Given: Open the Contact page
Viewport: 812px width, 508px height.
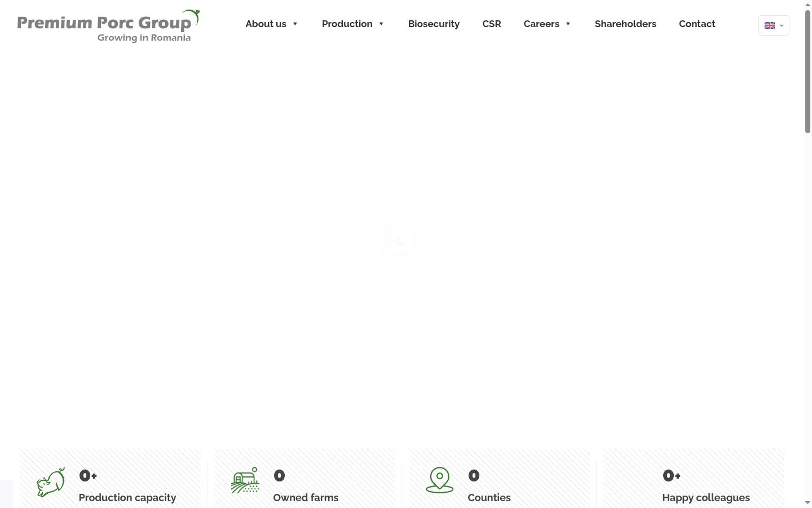Looking at the screenshot, I should 697,24.
